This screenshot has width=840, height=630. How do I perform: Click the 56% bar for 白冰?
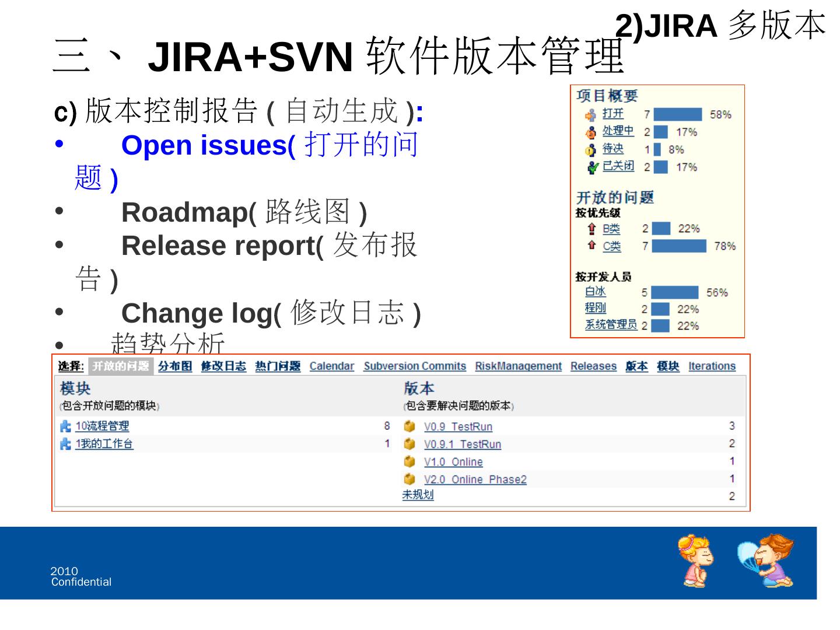point(674,292)
